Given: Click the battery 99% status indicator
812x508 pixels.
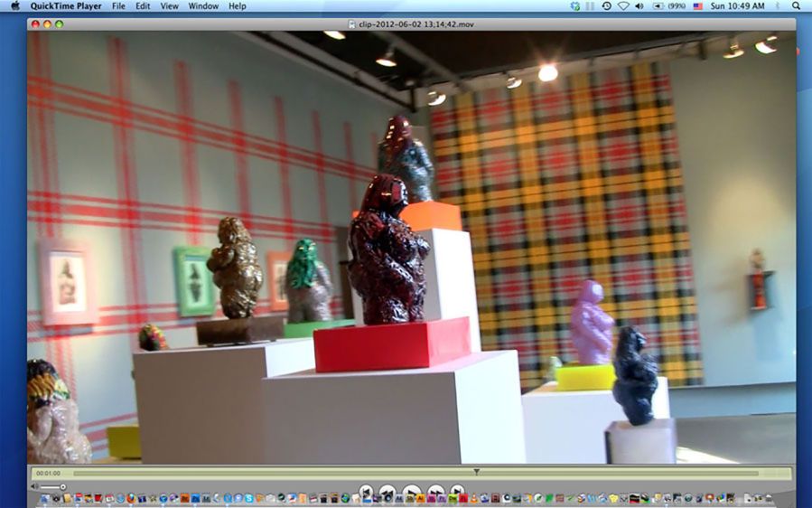Looking at the screenshot, I should point(668,6).
